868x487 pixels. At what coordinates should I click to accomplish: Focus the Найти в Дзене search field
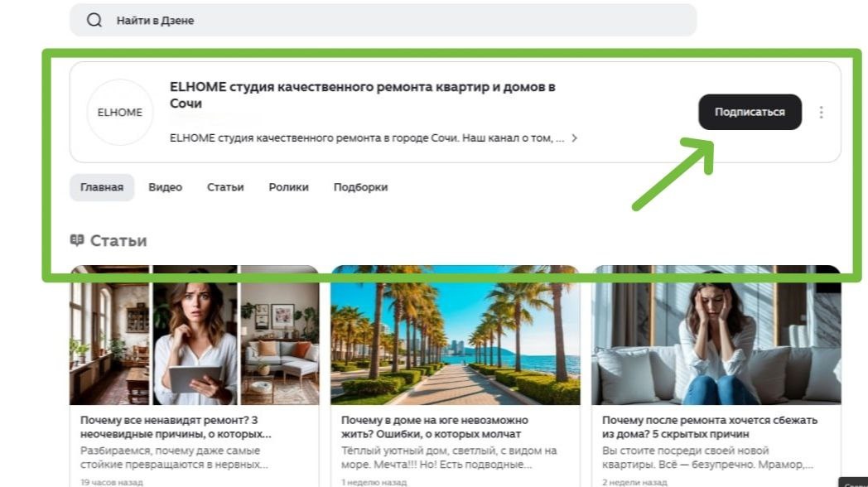point(383,21)
